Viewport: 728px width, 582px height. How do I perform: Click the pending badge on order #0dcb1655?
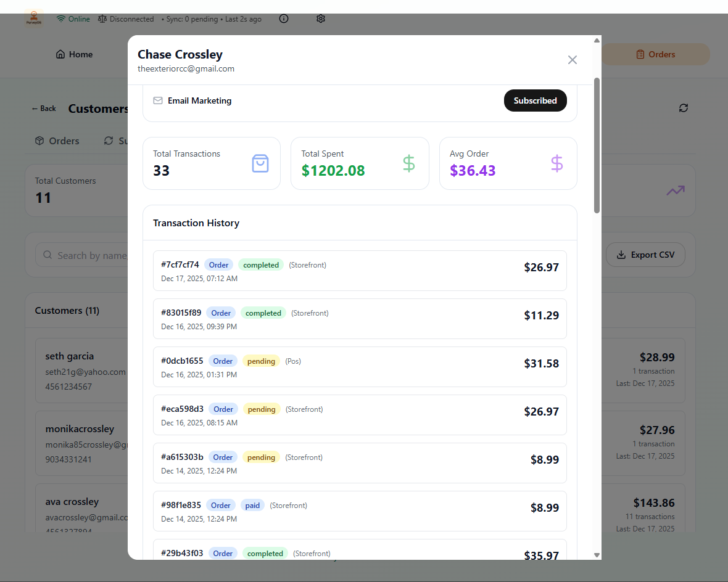click(x=260, y=361)
